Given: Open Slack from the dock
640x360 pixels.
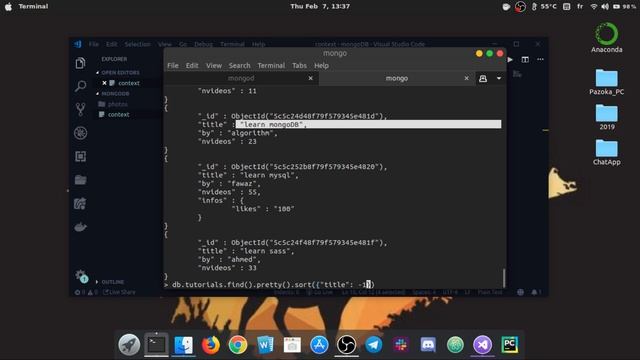Looking at the screenshot, I should [x=401, y=345].
